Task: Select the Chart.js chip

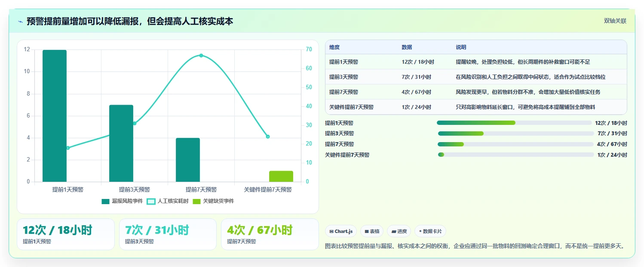Action: pyautogui.click(x=341, y=231)
